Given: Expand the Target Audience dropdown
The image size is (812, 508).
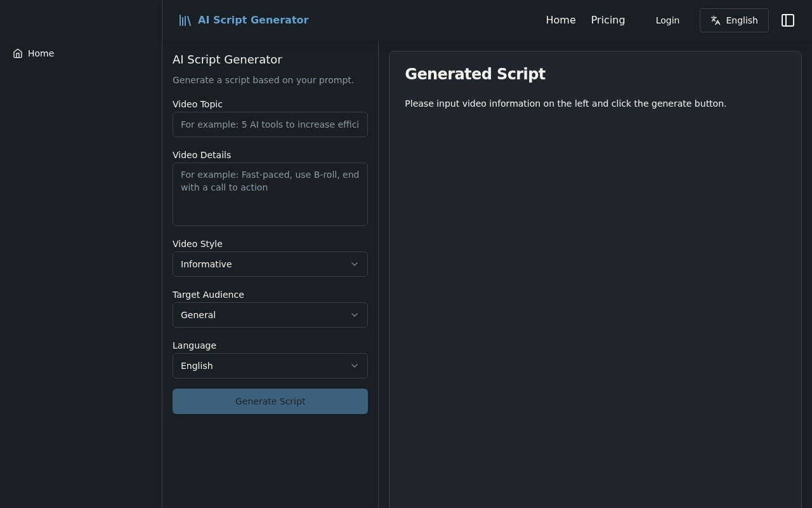Looking at the screenshot, I should (270, 315).
